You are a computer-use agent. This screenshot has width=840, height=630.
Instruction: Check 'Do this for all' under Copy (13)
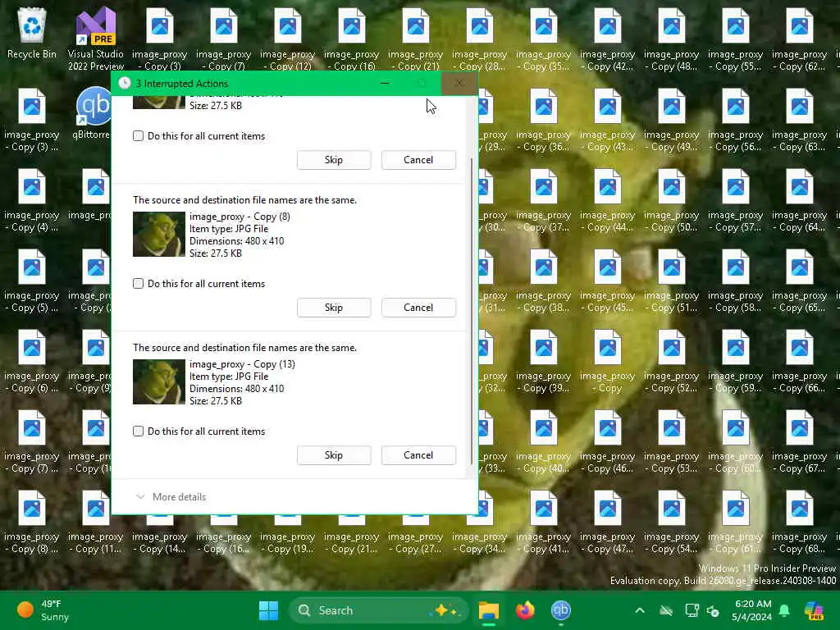[138, 431]
